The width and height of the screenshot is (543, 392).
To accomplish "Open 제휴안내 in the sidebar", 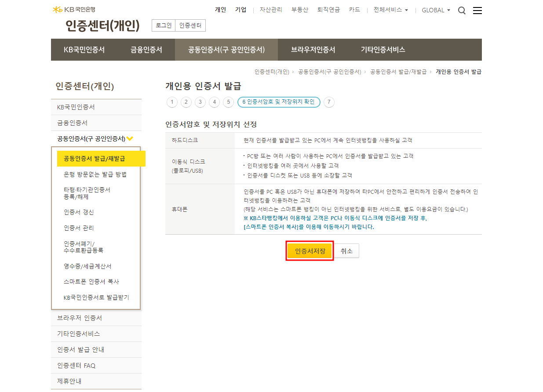I will (96, 381).
